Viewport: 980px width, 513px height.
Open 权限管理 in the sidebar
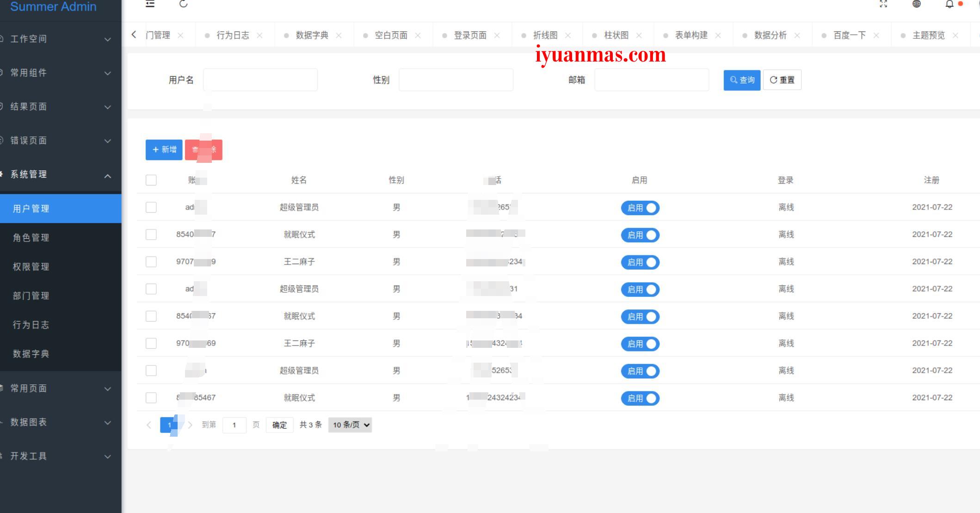pyautogui.click(x=61, y=267)
